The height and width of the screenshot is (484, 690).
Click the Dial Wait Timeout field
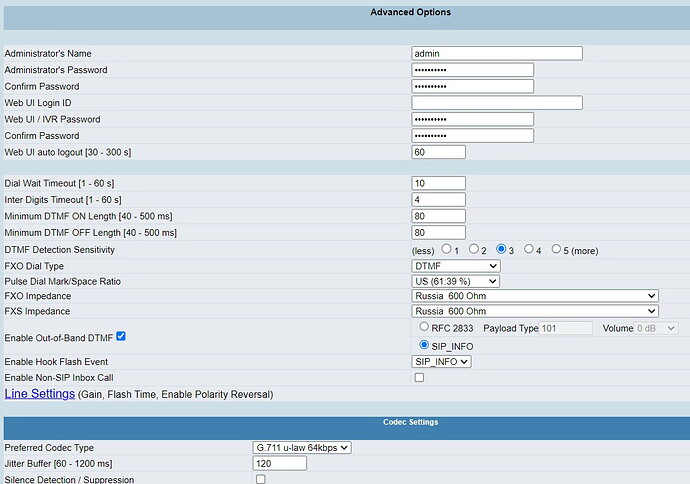(439, 183)
